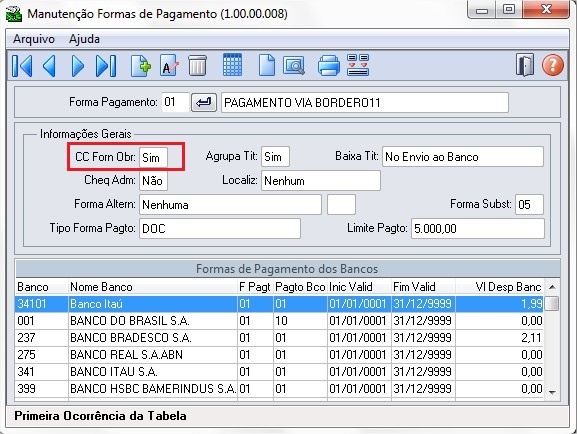Maximize the Manutenção Formas de Pagamento window
This screenshot has height=434, width=577.
(x=509, y=10)
